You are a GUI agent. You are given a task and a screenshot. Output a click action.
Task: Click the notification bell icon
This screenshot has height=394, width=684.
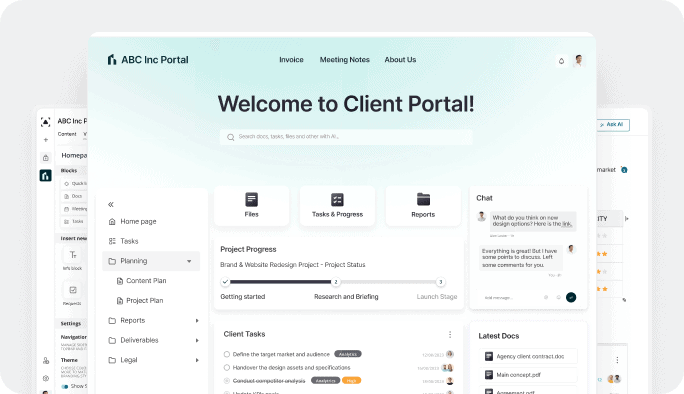pyautogui.click(x=561, y=61)
